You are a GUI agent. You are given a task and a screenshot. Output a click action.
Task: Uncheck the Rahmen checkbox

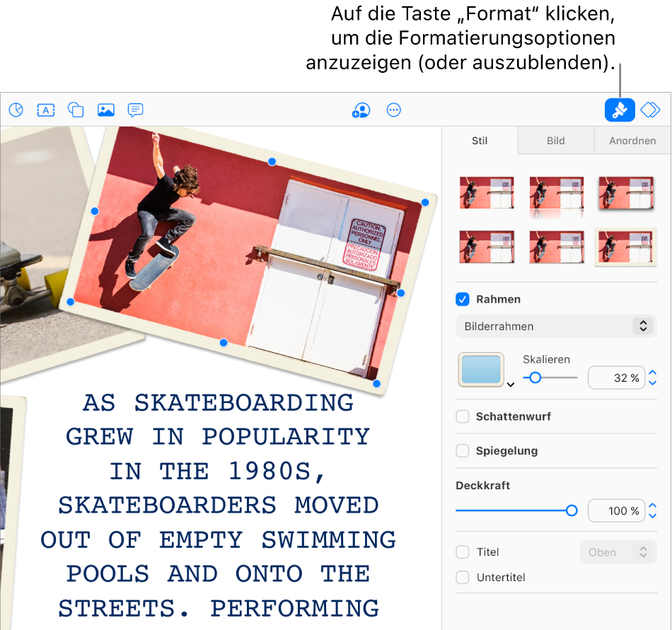[x=463, y=299]
